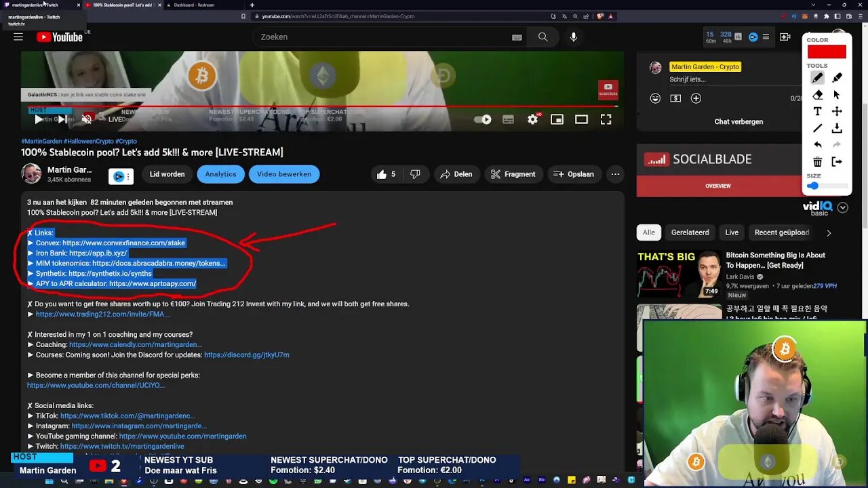
Task: Unmute the video player volume
Action: (x=87, y=119)
